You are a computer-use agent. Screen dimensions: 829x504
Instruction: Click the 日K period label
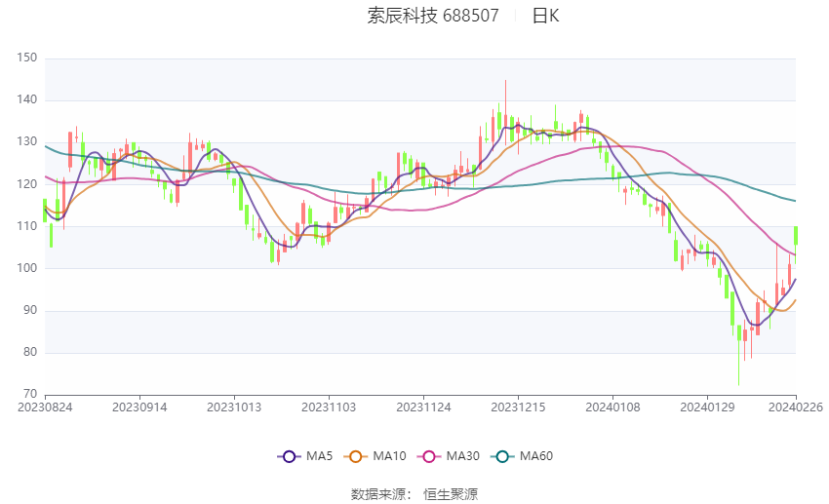(545, 16)
